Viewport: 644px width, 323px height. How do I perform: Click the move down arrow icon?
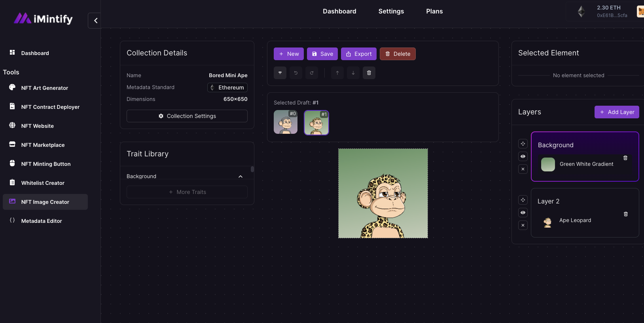click(x=353, y=73)
